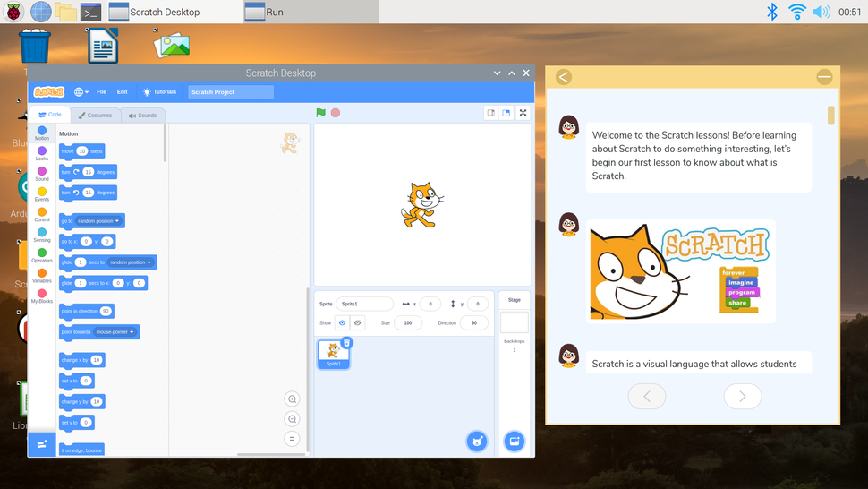Open the point towards mouse-pointer dropdown
Image resolution: width=868 pixels, height=489 pixels.
115,332
